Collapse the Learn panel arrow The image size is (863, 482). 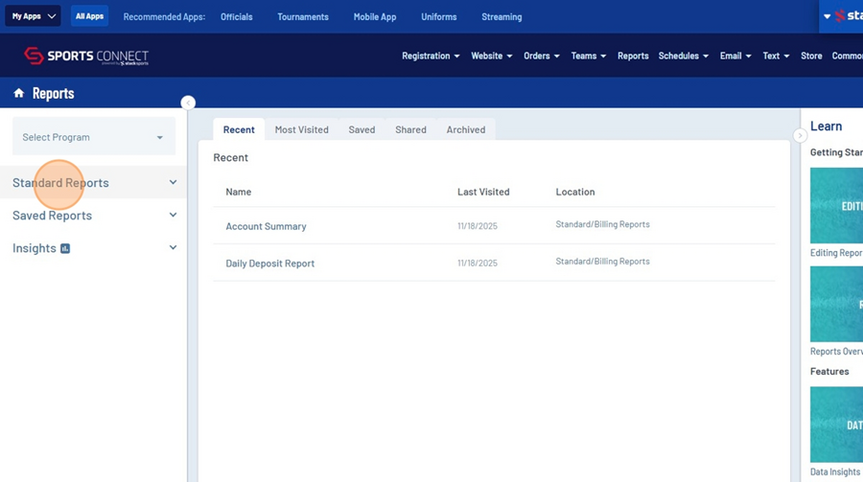[799, 135]
